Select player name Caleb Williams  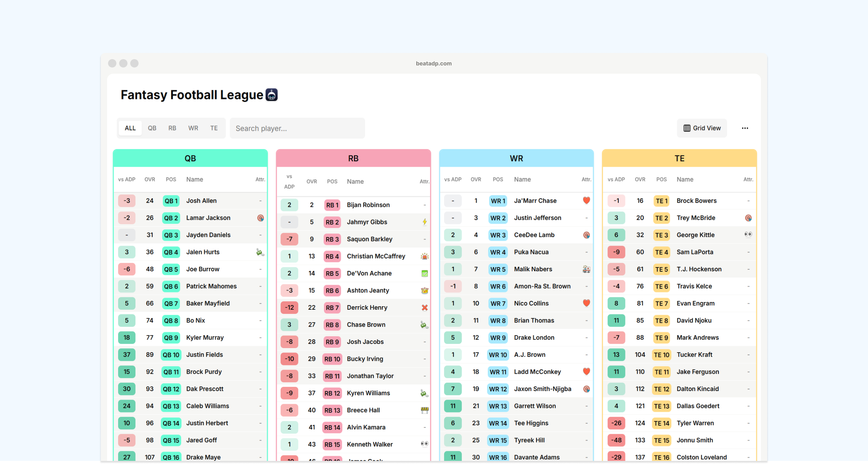[207, 406]
